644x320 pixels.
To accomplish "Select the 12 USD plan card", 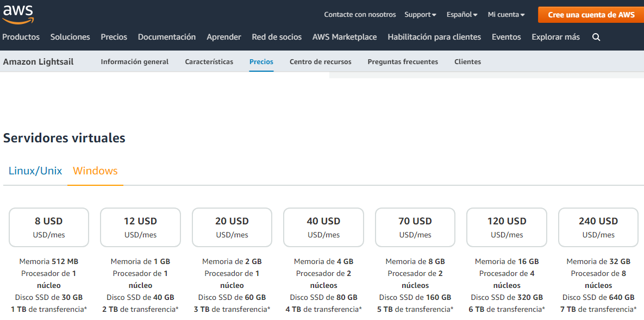I will tap(140, 227).
